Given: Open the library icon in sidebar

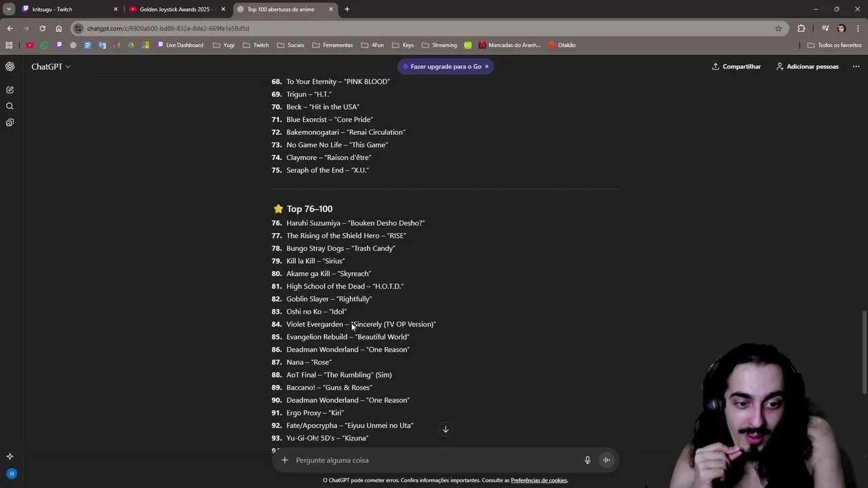Looking at the screenshot, I should (9, 123).
